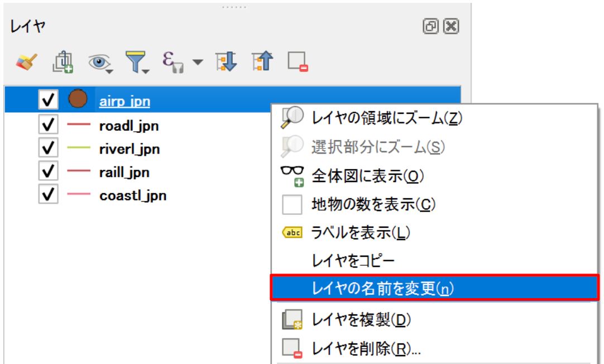Uncheck the roadl_jpn layer visibility
604x364 pixels.
point(48,124)
